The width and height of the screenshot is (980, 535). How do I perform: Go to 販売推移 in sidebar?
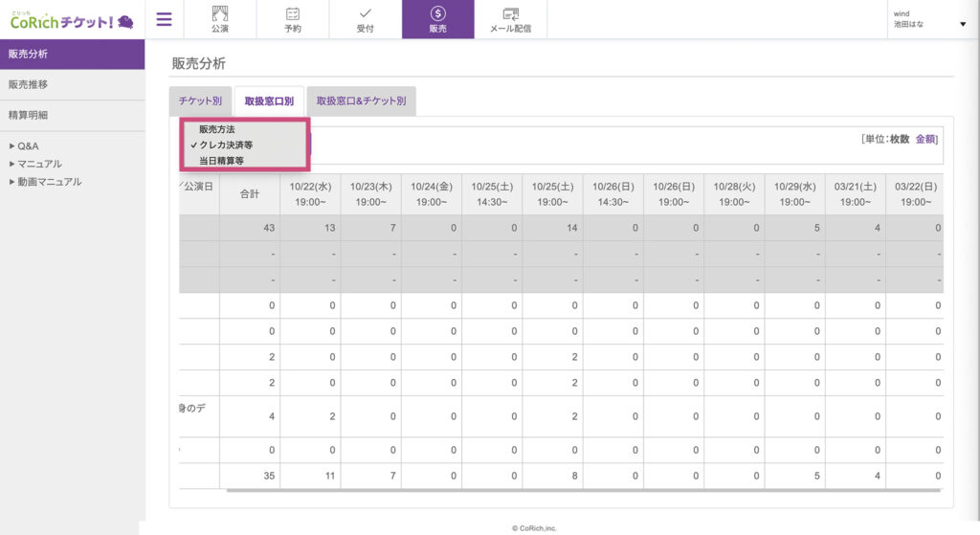28,84
